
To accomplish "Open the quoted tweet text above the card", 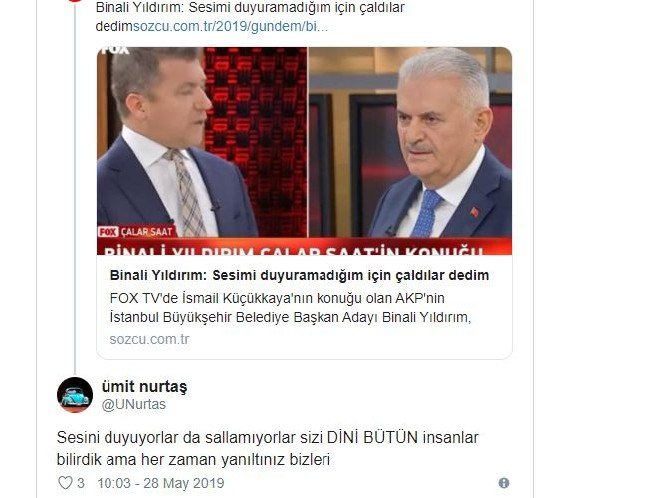I will 250,17.
